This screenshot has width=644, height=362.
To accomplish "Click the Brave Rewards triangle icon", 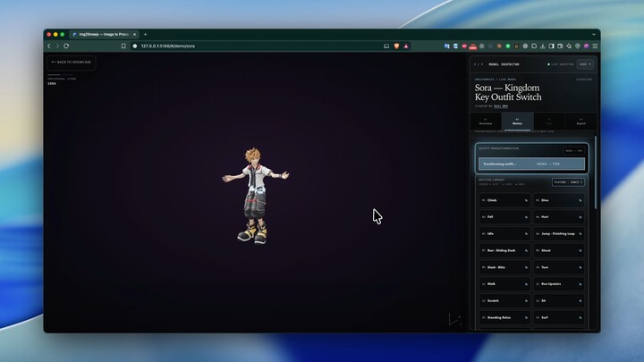I will click(406, 46).
